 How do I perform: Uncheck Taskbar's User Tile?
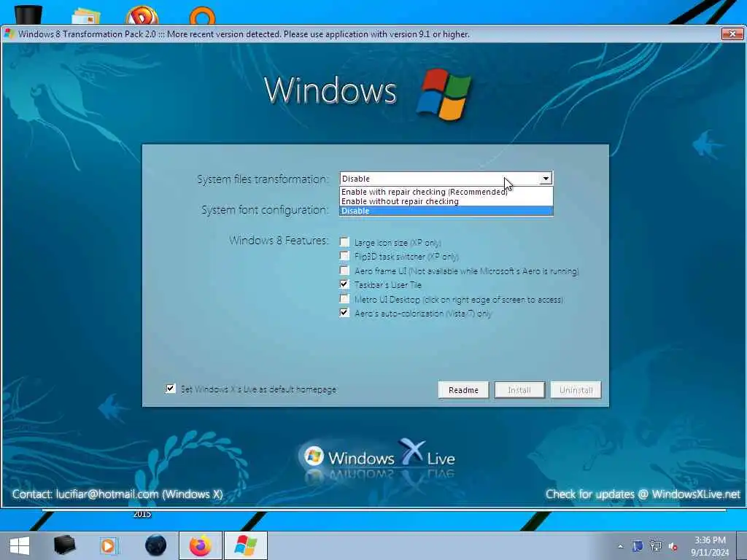(344, 284)
